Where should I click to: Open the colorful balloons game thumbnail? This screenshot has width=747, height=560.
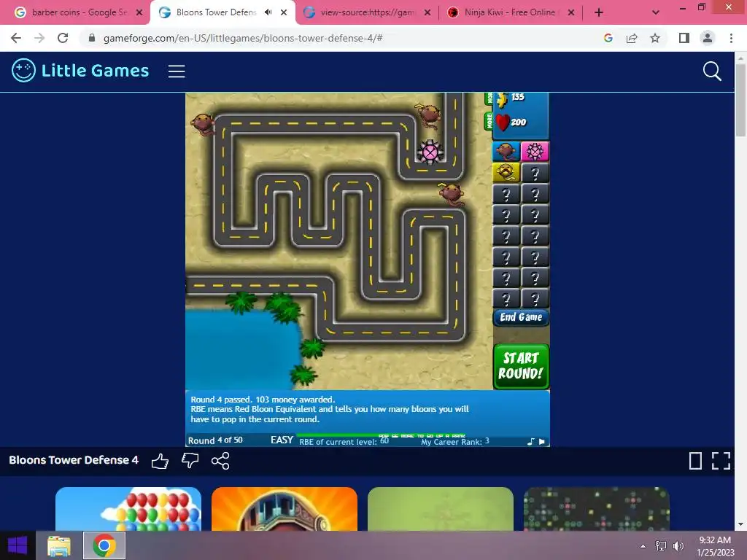pyautogui.click(x=128, y=508)
